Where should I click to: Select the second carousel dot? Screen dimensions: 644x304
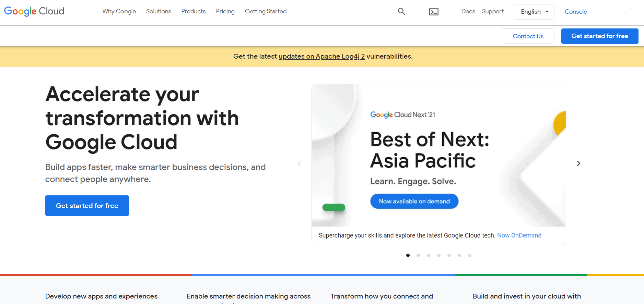coord(418,255)
